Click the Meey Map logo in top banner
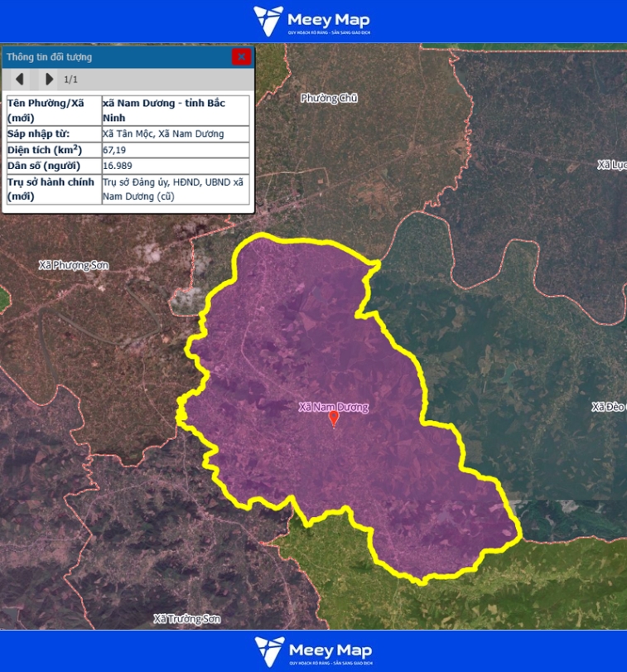 click(x=312, y=21)
